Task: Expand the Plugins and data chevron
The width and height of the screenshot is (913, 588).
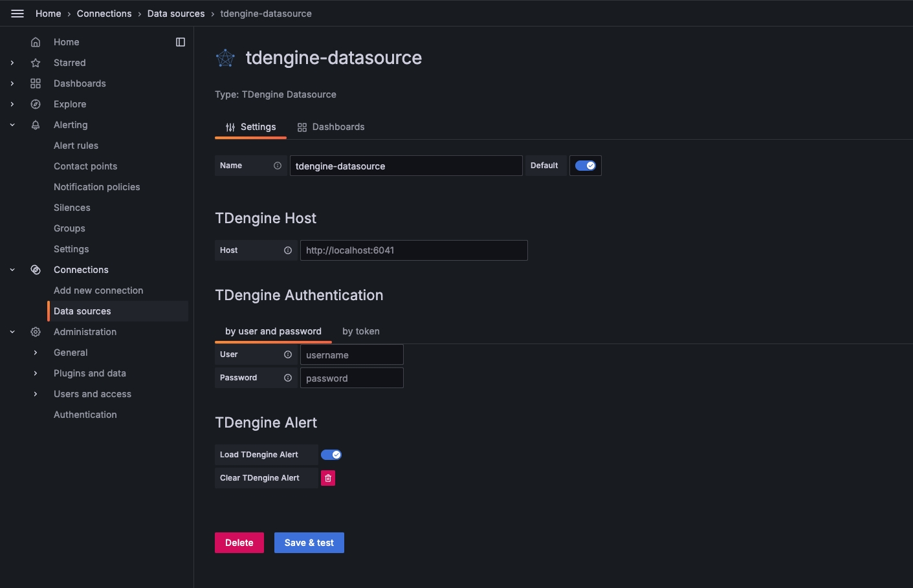Action: click(x=36, y=373)
